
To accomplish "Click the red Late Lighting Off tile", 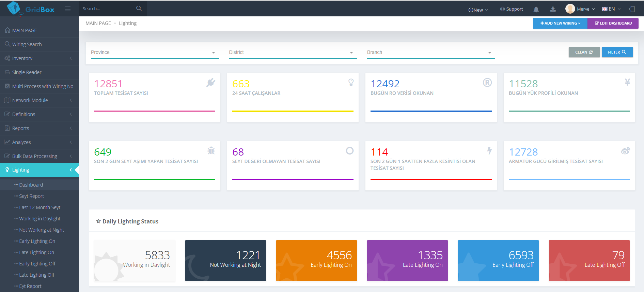I will click(589, 261).
